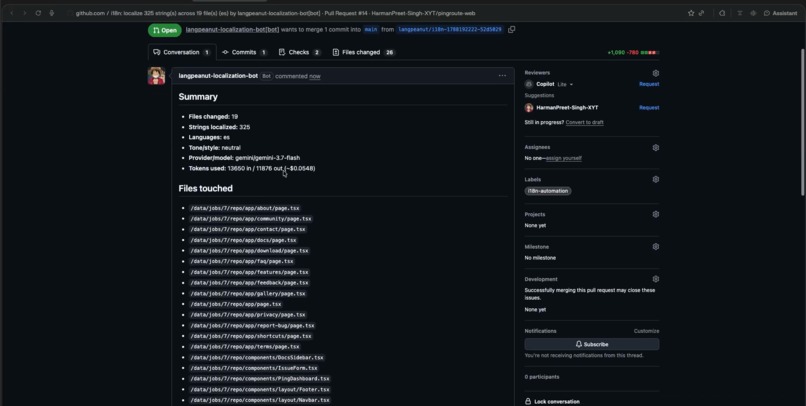Click /data/jobs/7/repo/app/about/page.tsx path
The image size is (806, 406).
click(245, 208)
